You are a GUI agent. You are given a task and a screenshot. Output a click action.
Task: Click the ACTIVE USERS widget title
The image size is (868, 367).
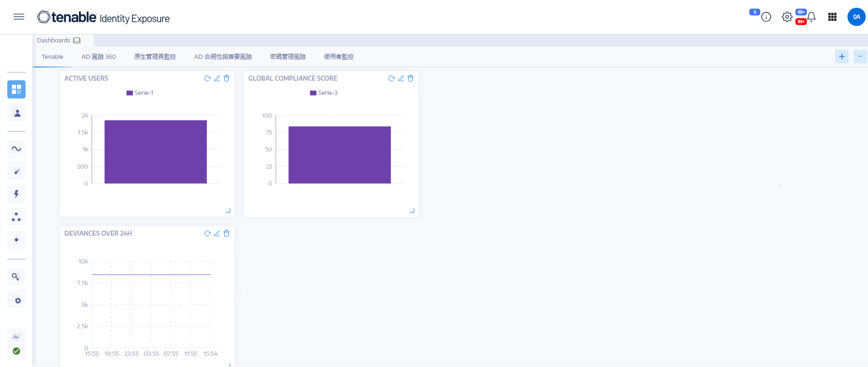[x=86, y=79]
